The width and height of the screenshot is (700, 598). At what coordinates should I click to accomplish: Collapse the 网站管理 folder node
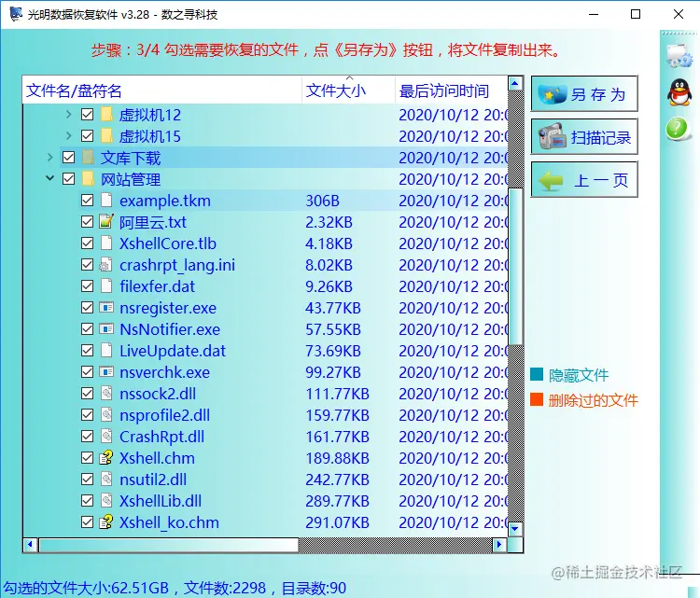coord(50,178)
